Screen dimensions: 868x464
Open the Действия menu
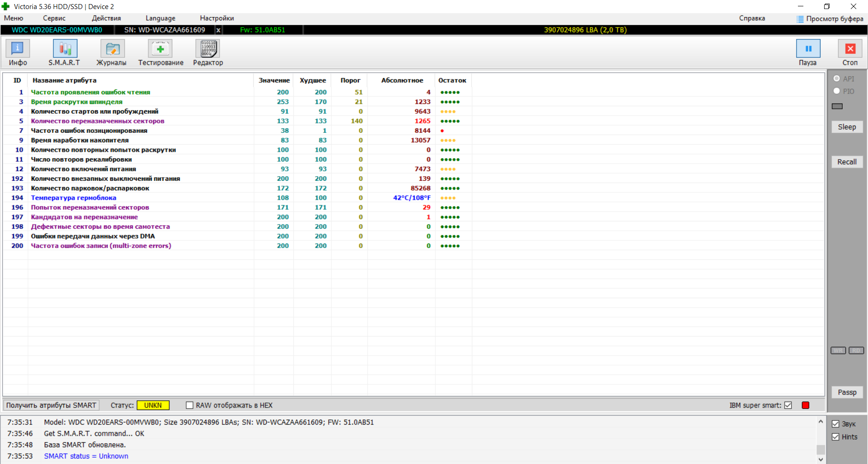[x=106, y=18]
